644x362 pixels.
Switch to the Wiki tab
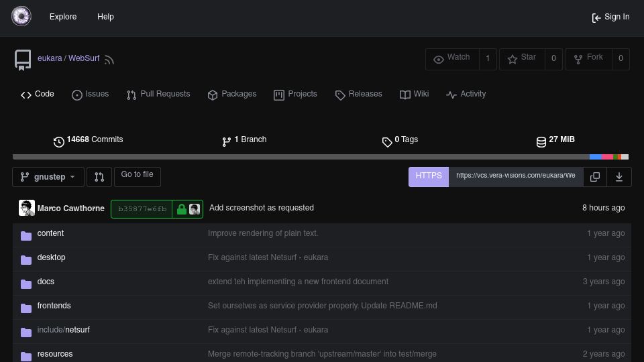point(414,95)
